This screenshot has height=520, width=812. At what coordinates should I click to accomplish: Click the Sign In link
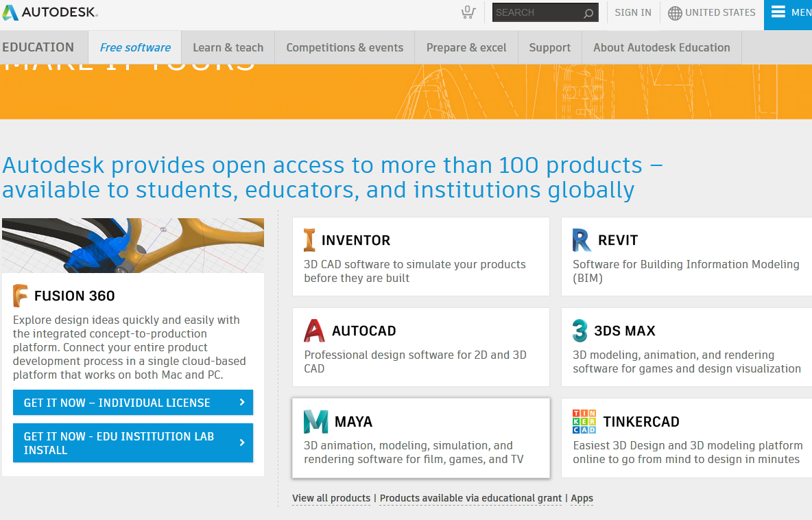point(633,12)
